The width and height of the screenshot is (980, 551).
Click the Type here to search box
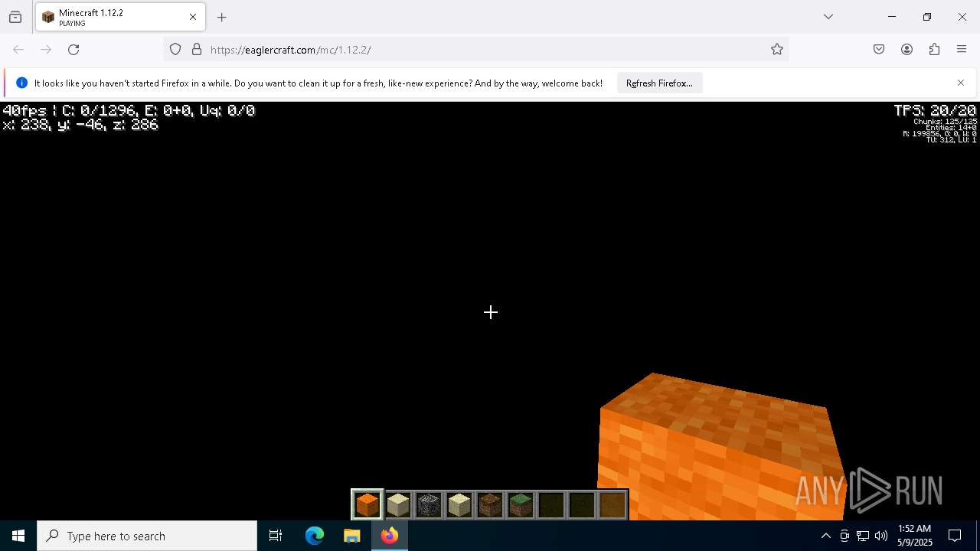pos(147,536)
